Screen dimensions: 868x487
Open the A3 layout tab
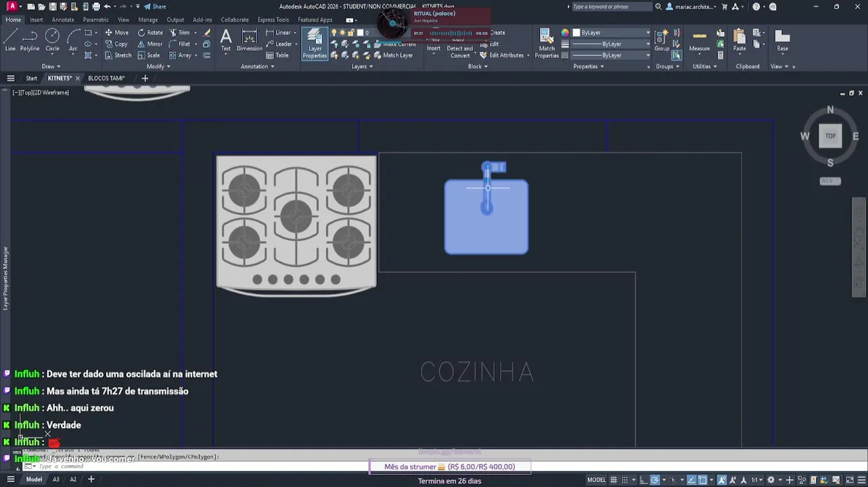(56, 480)
